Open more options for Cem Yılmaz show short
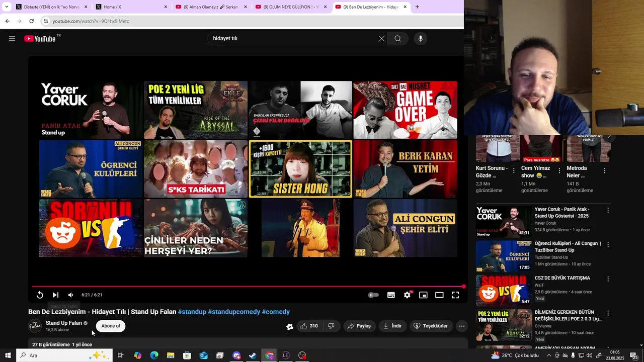This screenshot has width=644, height=362. click(x=559, y=171)
